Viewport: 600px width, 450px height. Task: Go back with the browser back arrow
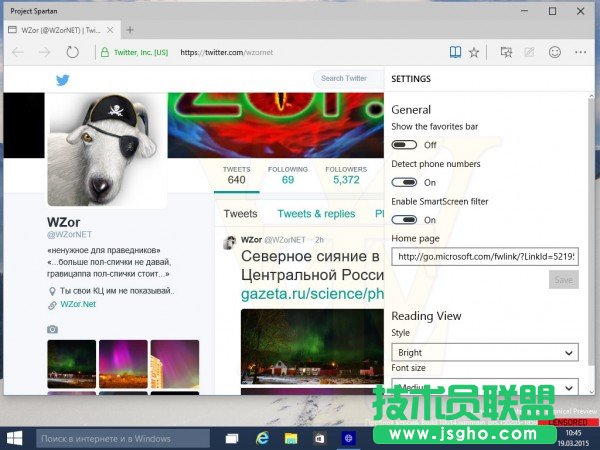[18, 52]
